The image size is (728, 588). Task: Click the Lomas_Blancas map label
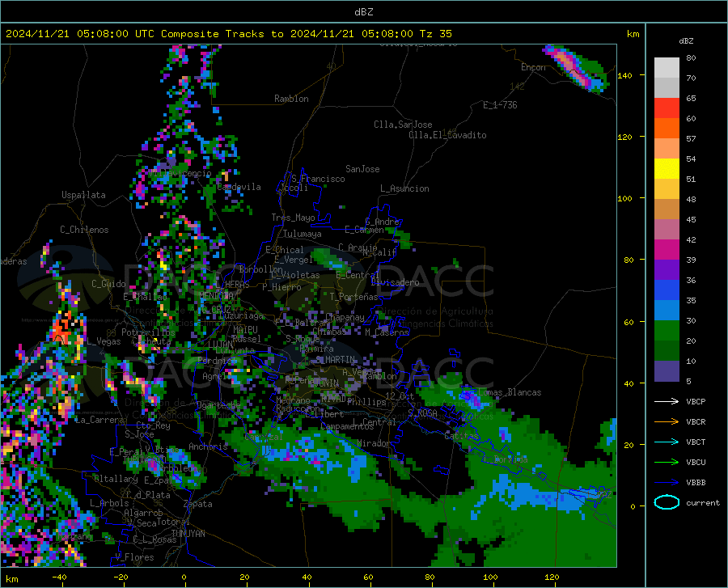click(510, 392)
